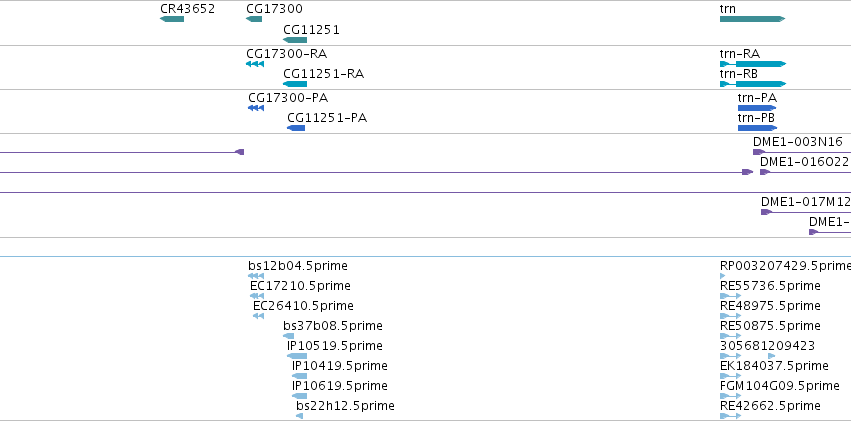Open the RE55736.5prime EST label
The width and height of the screenshot is (851, 421).
pyautogui.click(x=770, y=286)
